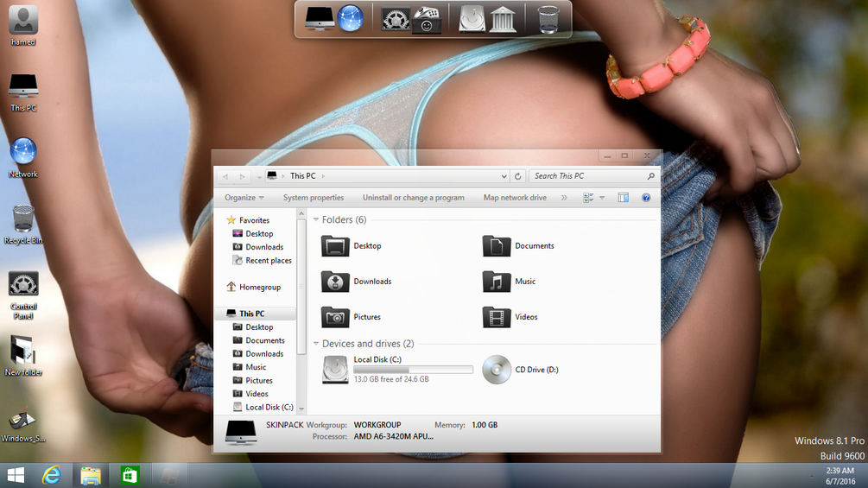Open the Network globe in the top dock

tap(351, 18)
